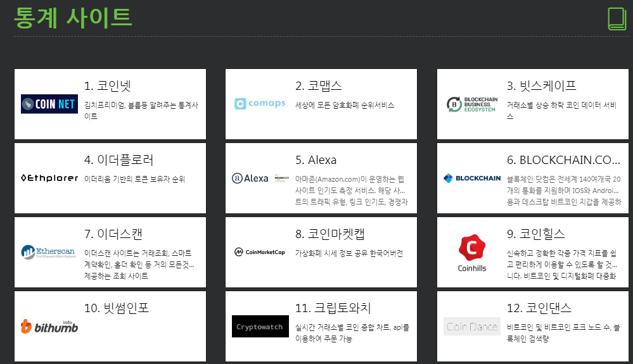
Task: Click description starting '이더스캔 사이트는 거래조회'
Action: (139, 265)
